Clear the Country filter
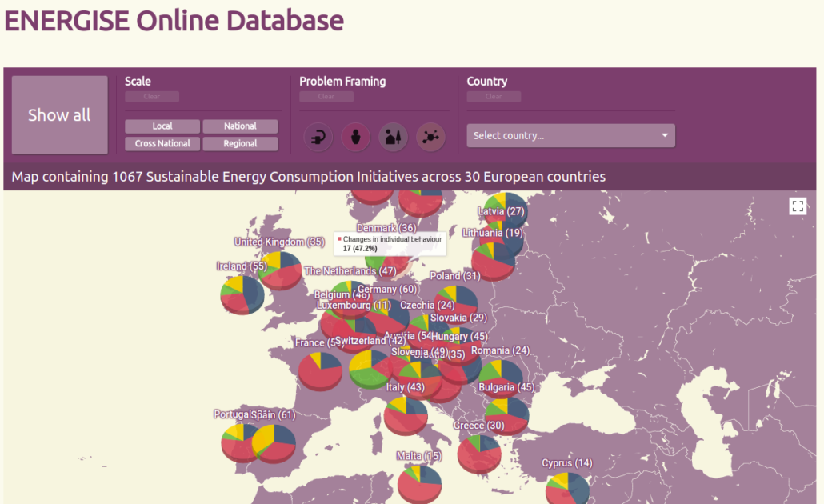This screenshot has height=504, width=824. [x=494, y=97]
